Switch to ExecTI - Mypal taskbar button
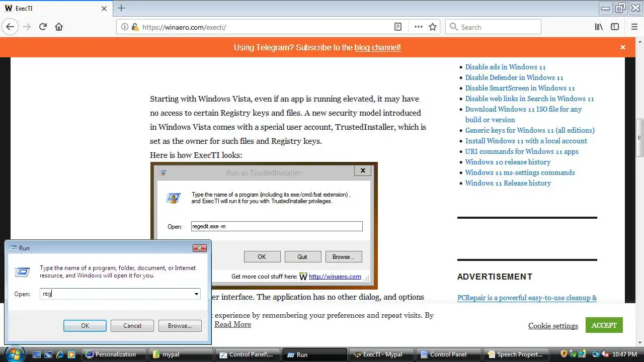644x362 pixels. point(381,354)
